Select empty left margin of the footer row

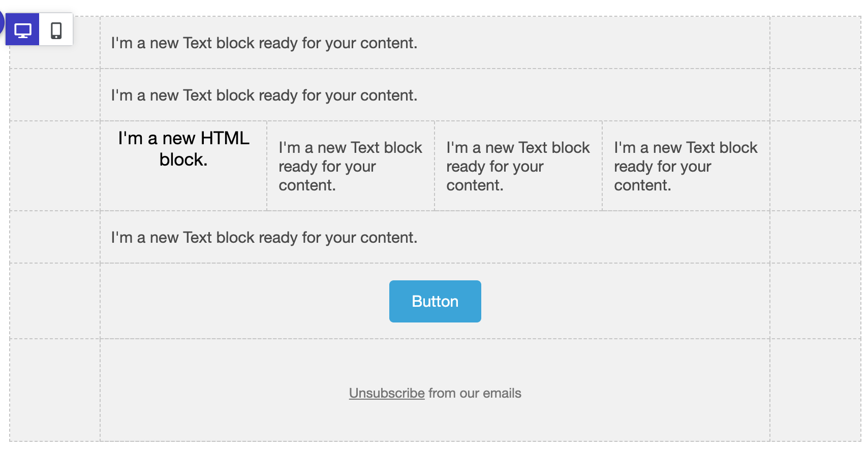(55, 390)
